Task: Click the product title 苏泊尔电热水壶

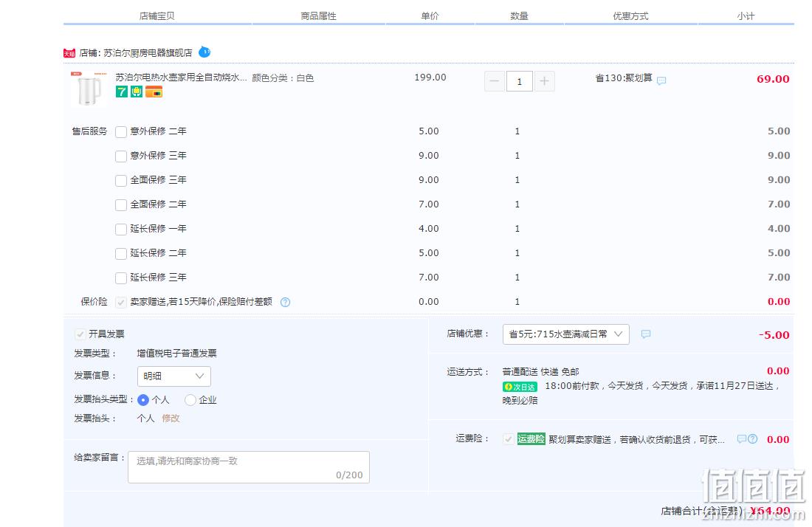Action: pyautogui.click(x=182, y=77)
